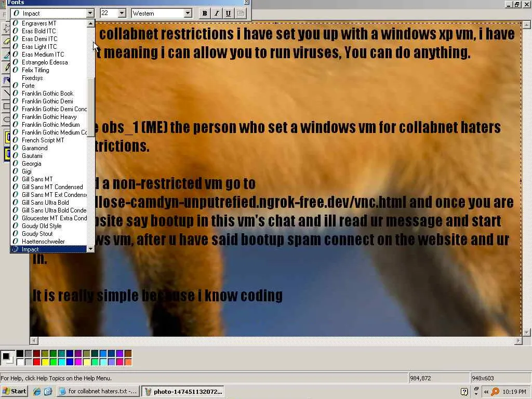Viewport: 532px width, 399px height.
Task: Choose Eras Light ITC font
Action: (48, 46)
